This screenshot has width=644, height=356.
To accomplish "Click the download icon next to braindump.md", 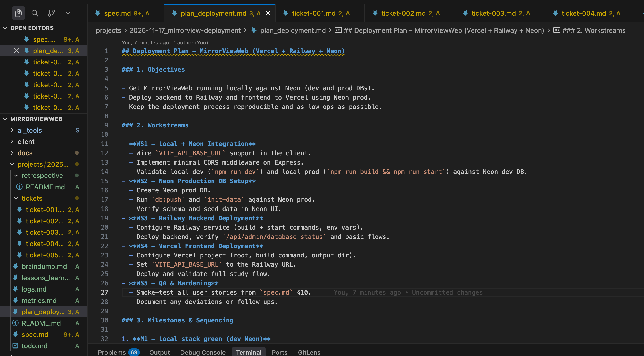I will click(x=15, y=266).
